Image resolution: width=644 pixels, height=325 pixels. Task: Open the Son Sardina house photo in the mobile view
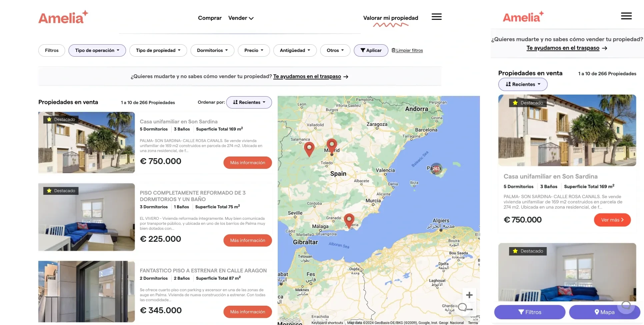[x=567, y=130]
